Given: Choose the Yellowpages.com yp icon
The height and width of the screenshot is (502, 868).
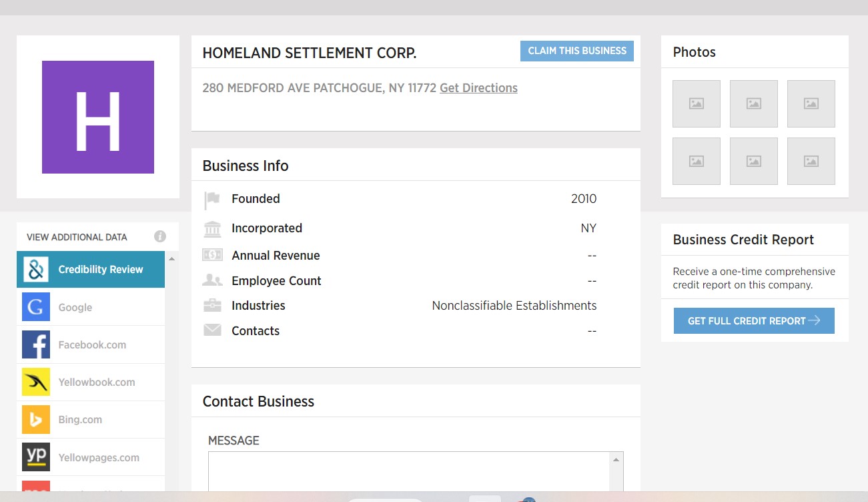Looking at the screenshot, I should coord(36,457).
